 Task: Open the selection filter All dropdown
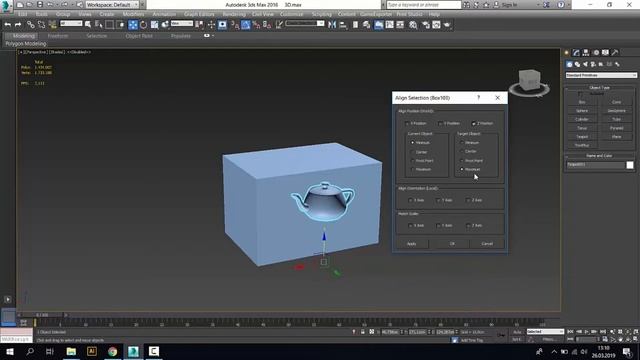tap(71, 24)
